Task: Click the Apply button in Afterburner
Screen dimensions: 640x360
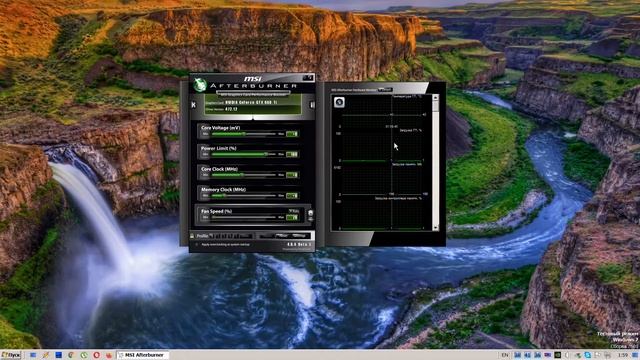Action: tap(267, 236)
